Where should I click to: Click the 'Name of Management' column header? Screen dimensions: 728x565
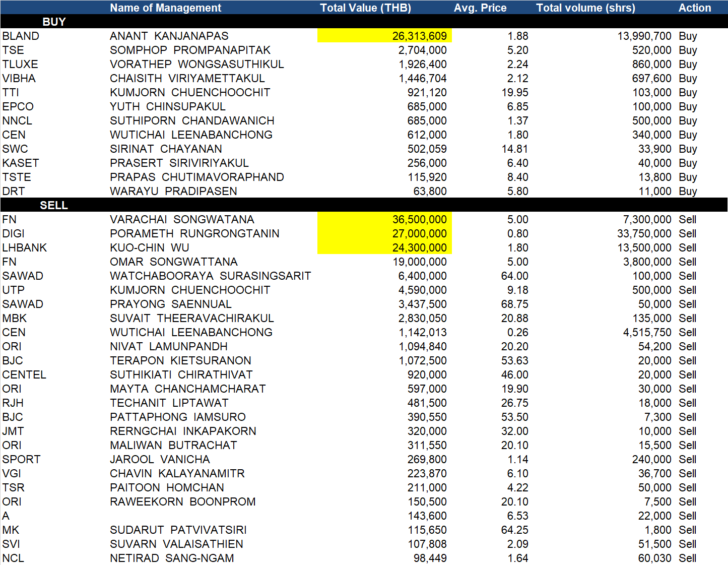(x=165, y=8)
